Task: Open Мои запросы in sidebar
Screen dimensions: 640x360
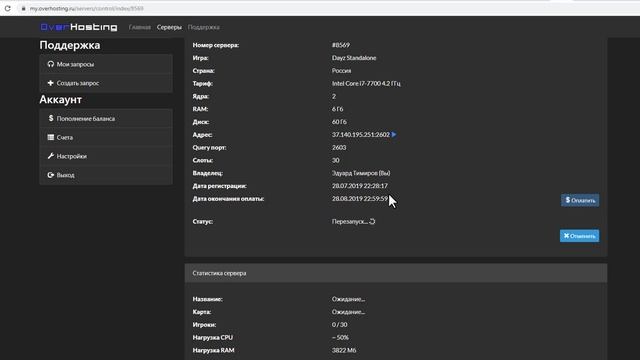Action: pos(106,64)
